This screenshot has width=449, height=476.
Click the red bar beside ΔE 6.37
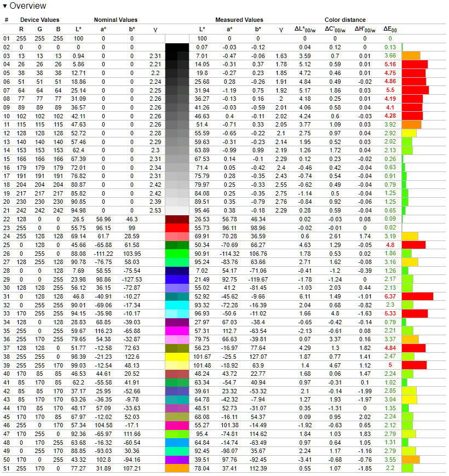coord(417,296)
